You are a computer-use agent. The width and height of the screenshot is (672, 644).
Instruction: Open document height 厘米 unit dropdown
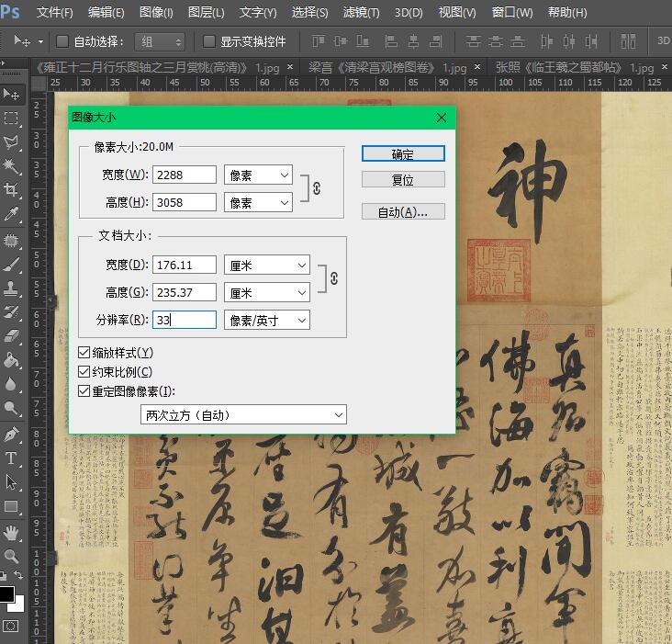tap(267, 293)
